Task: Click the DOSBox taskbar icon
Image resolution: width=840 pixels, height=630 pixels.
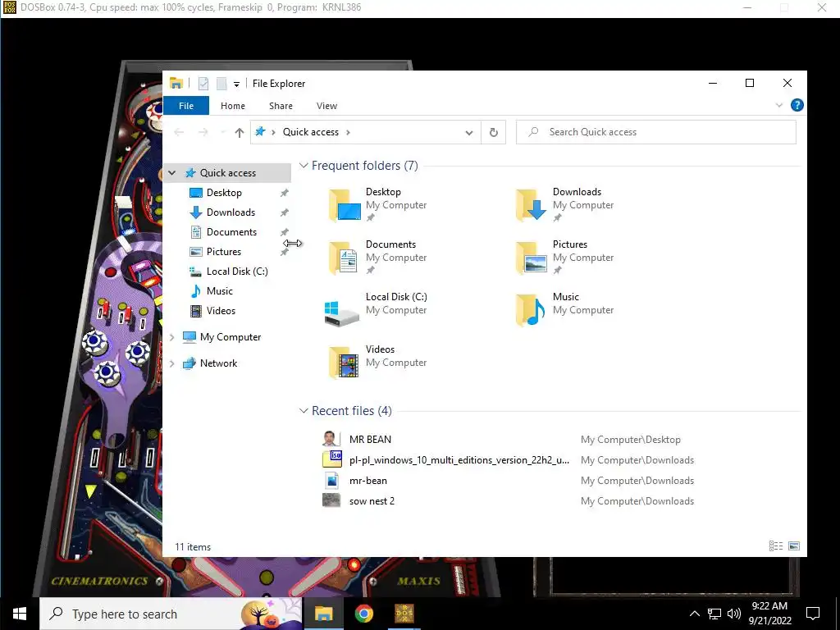Action: (x=404, y=614)
